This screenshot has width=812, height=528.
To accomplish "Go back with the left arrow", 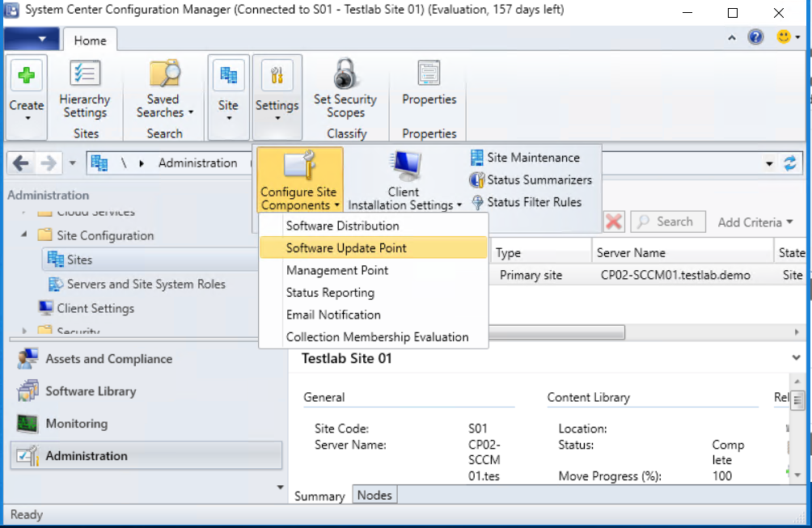I will 21,163.
